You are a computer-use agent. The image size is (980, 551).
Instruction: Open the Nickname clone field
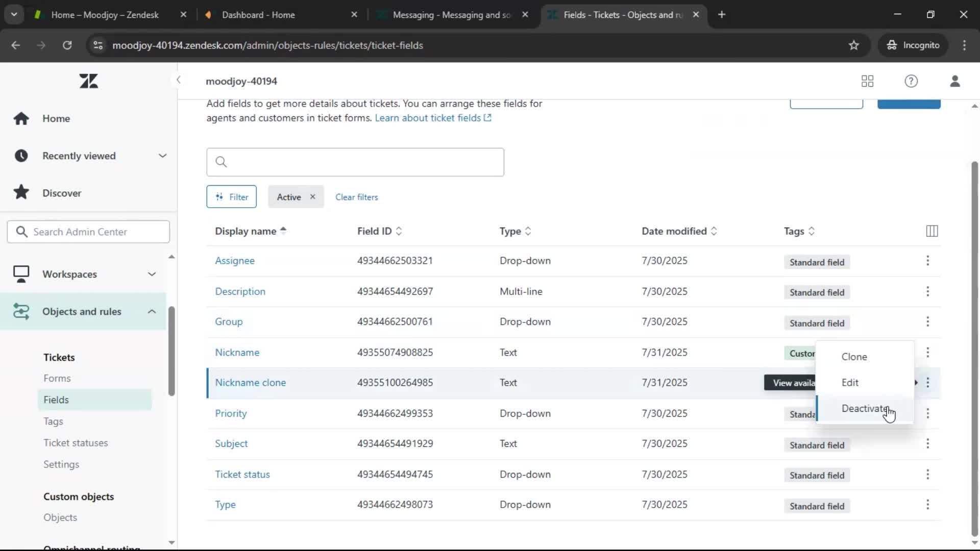[251, 383]
